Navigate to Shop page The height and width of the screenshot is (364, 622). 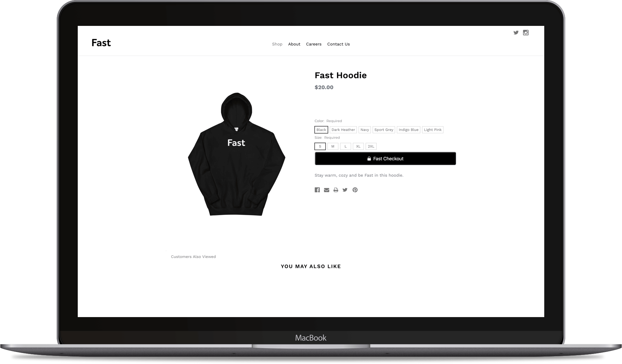click(277, 44)
